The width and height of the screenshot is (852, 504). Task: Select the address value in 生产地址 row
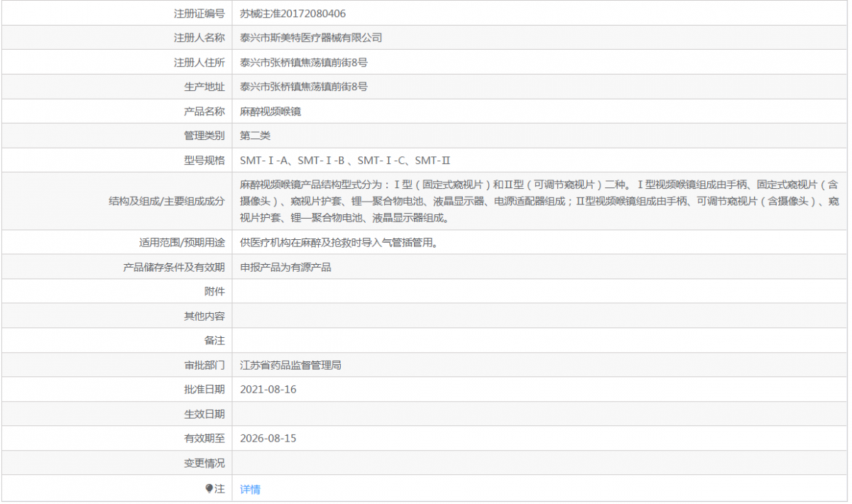click(x=304, y=87)
